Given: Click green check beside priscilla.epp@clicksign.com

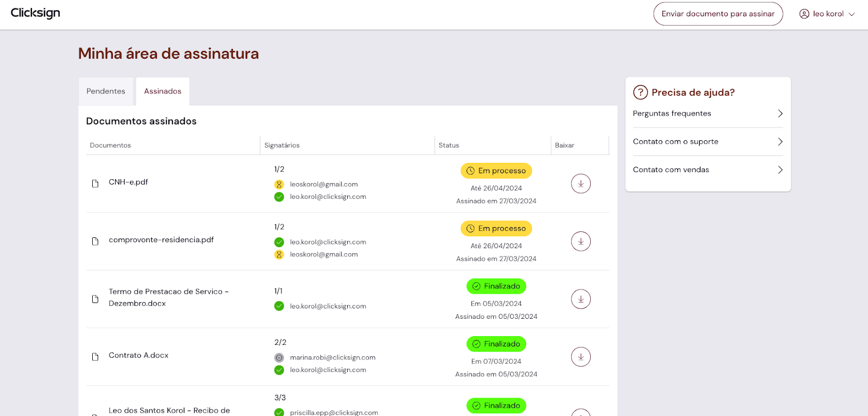Looking at the screenshot, I should [279, 413].
